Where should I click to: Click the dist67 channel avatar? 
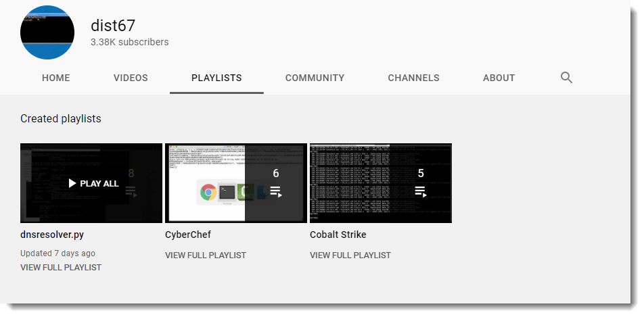[47, 32]
